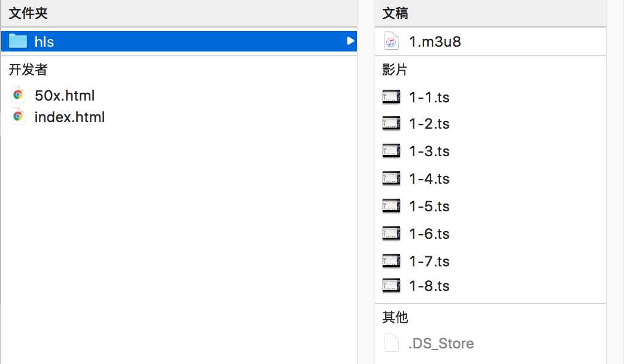Click the video icon of 1-1.ts
Viewport: 624px width, 364px height.
pos(391,97)
